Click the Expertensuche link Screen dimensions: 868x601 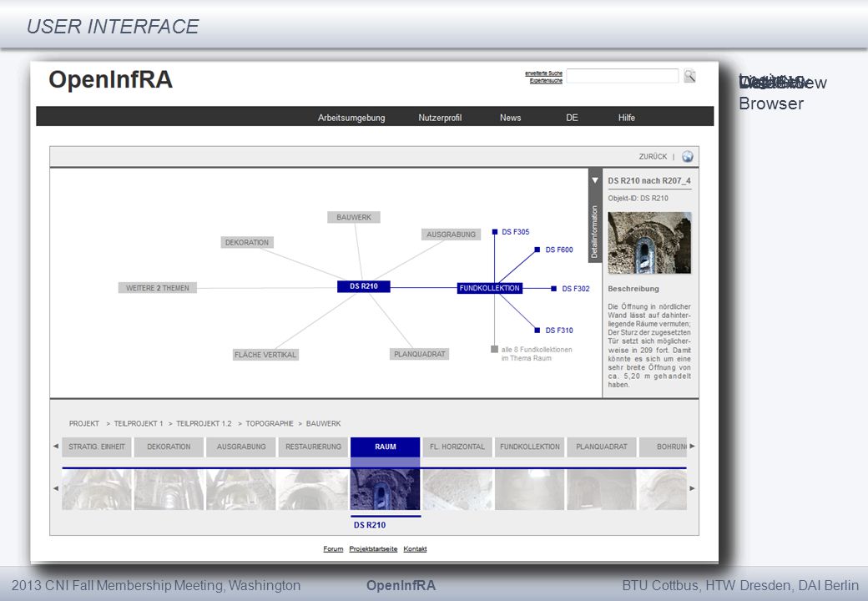pyautogui.click(x=546, y=81)
